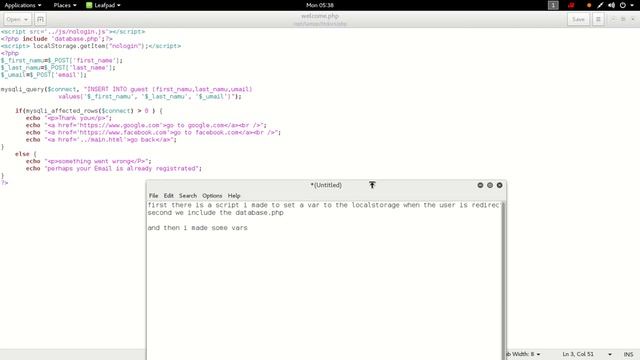Screen dimensions: 640x360
Task: Click the line 'second we include the database.php'
Action: point(216,213)
